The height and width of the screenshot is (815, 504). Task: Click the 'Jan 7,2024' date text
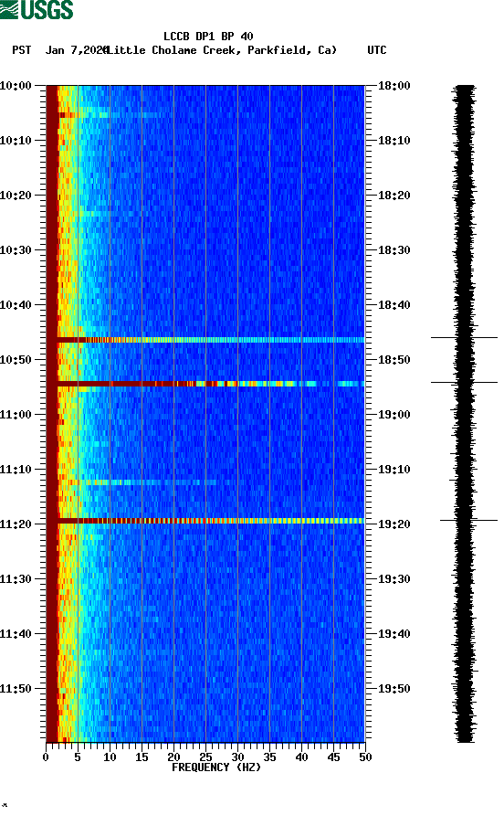pos(77,50)
